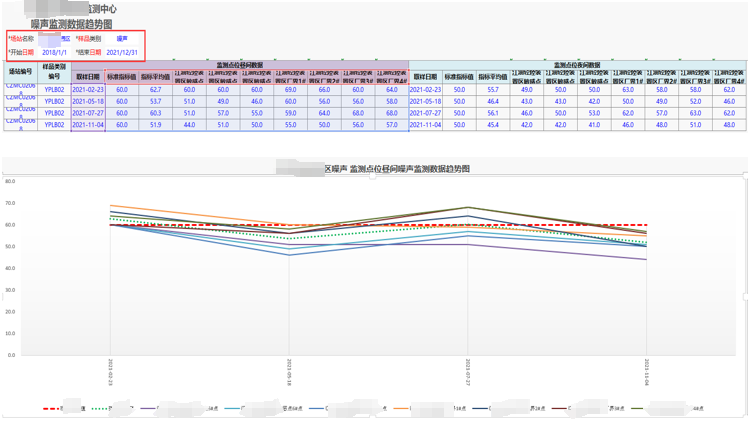Click the 标准指标值 header in daytime table
Viewport: 755px width, 421px height.
pyautogui.click(x=121, y=76)
